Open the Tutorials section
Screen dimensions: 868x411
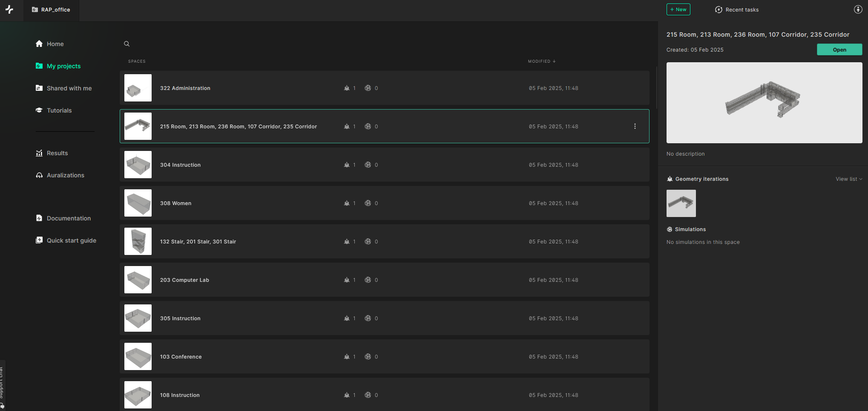pyautogui.click(x=54, y=110)
